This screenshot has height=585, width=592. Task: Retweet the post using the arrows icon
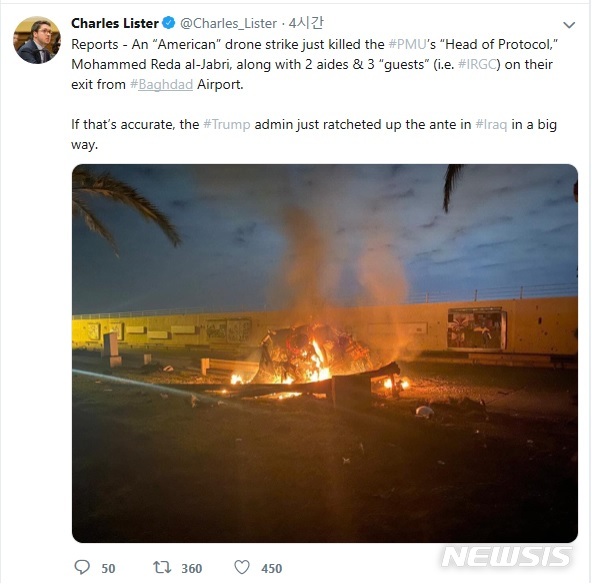coord(162,567)
